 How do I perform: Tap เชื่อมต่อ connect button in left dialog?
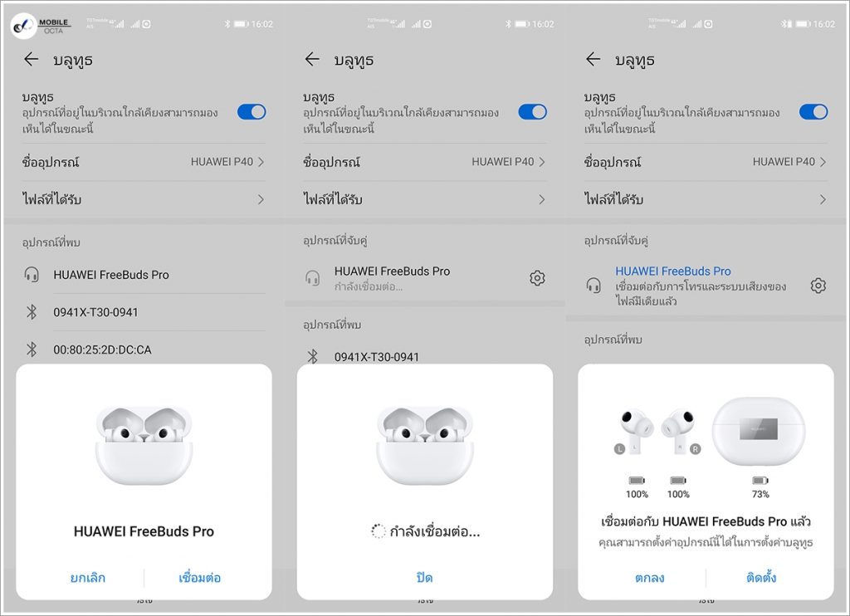(199, 578)
